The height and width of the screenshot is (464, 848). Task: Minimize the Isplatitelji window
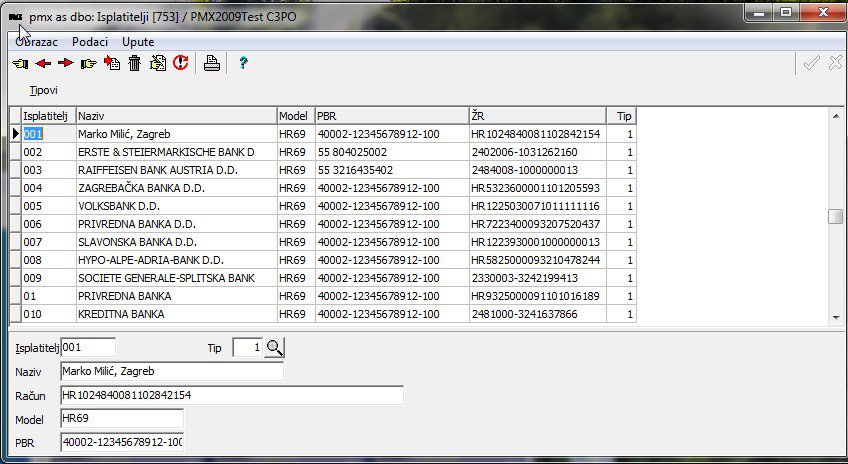759,13
